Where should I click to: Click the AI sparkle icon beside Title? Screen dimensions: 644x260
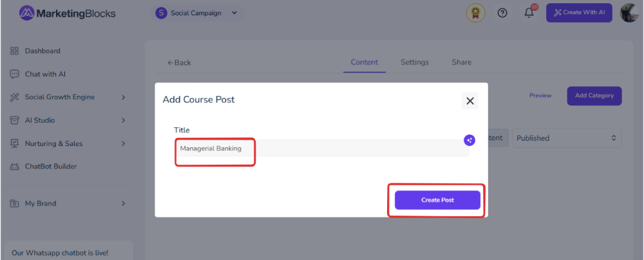tap(469, 140)
